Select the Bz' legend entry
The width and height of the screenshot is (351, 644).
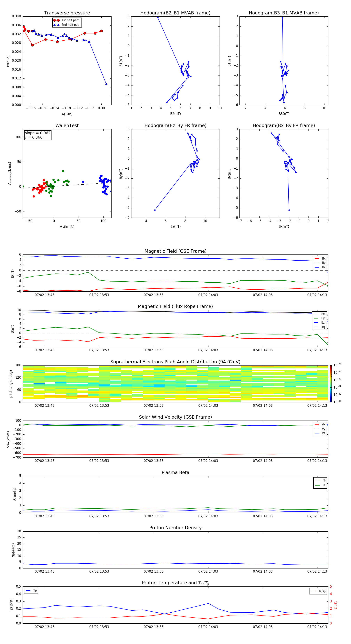[320, 323]
